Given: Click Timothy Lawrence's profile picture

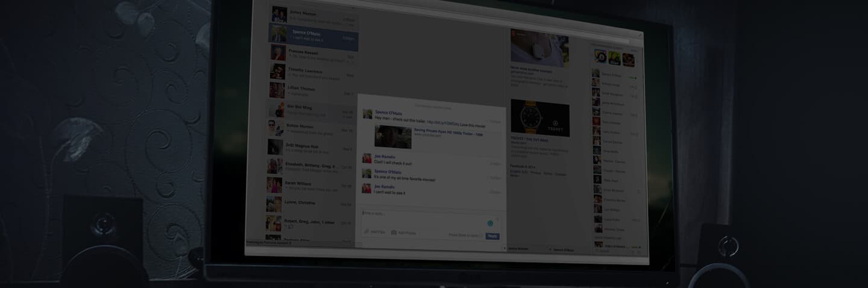Looking at the screenshot, I should (277, 72).
